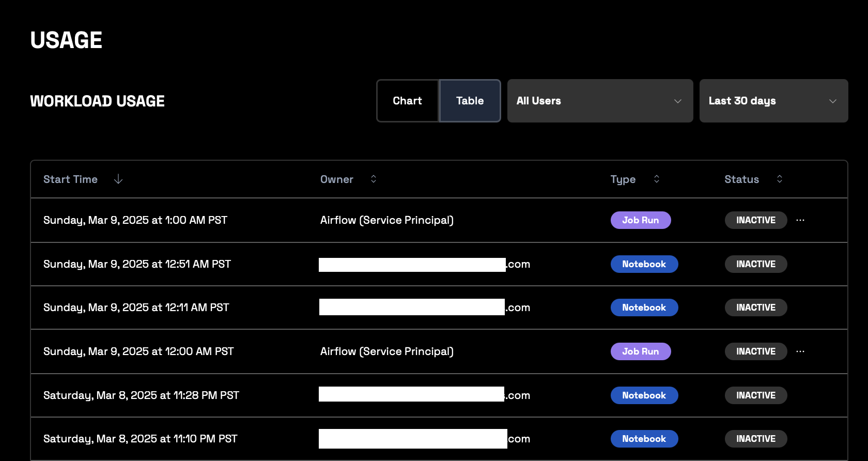Click the Start Time column header
The width and height of the screenshot is (868, 461).
pyautogui.click(x=70, y=179)
